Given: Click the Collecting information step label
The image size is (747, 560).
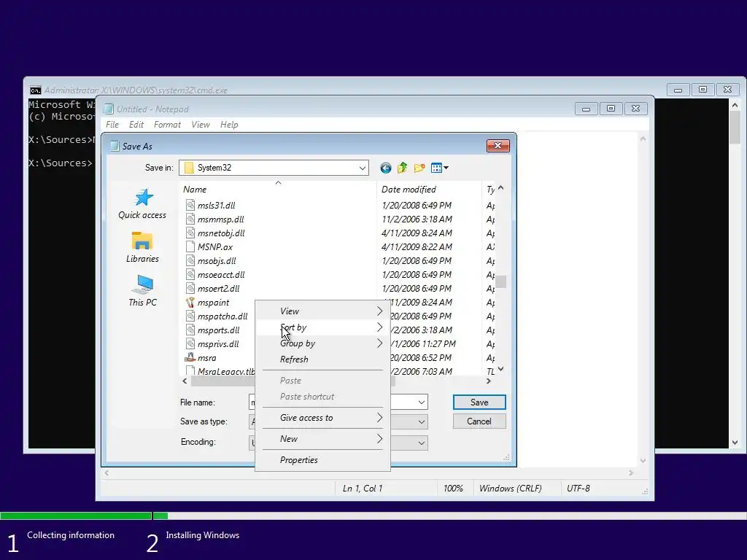Looking at the screenshot, I should tap(71, 535).
